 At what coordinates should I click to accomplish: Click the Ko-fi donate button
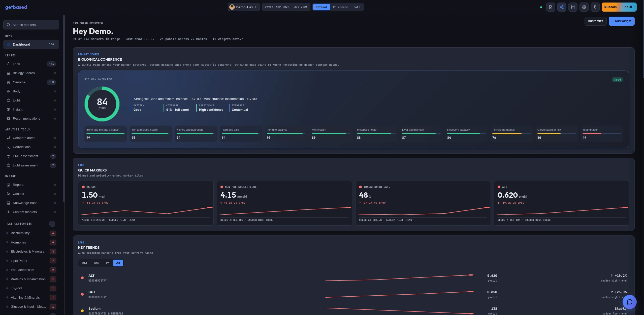(x=628, y=7)
